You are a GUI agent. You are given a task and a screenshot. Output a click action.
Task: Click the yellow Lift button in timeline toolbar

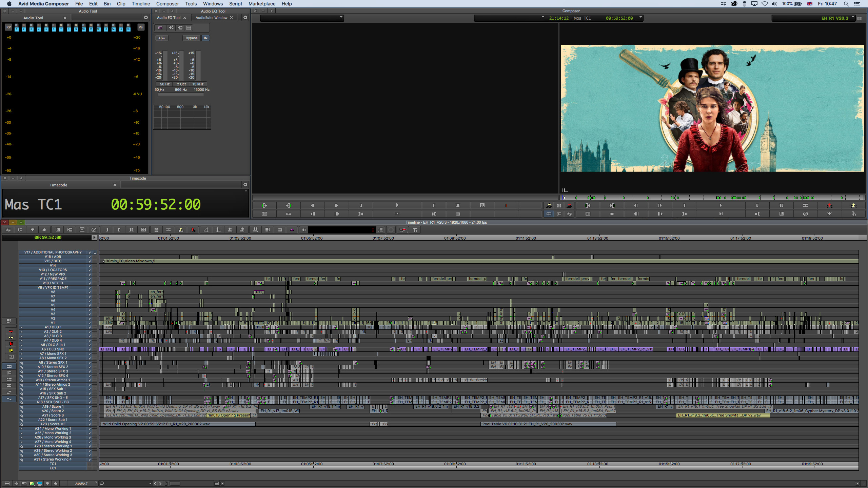181,230
